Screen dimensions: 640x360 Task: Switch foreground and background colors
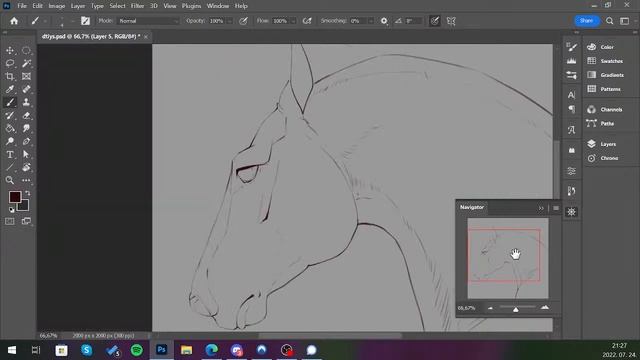pos(28,193)
